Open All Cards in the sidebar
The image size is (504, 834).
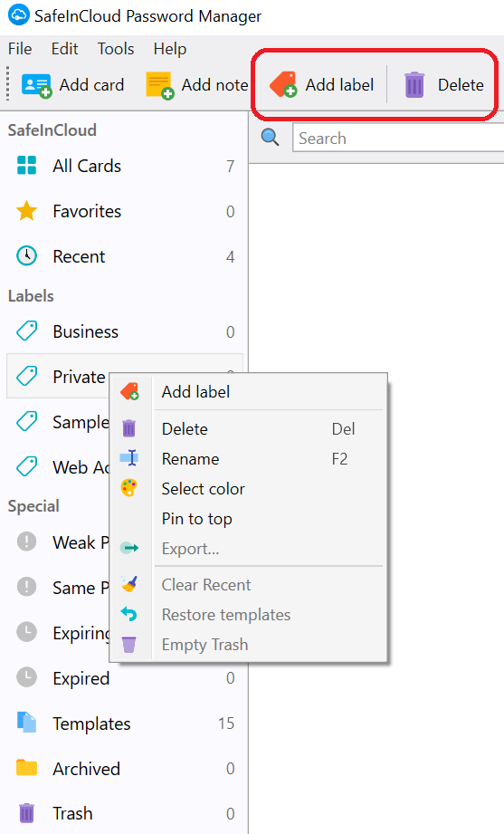(126, 166)
